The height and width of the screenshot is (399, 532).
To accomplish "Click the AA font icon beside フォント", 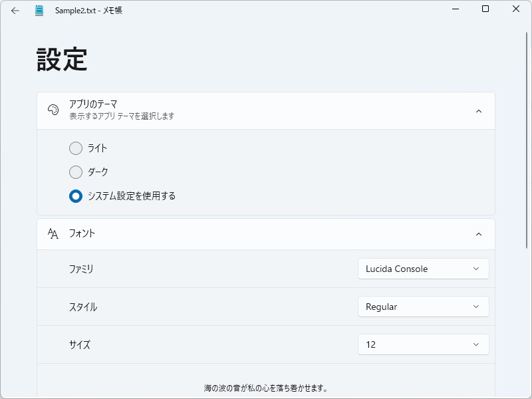I will coord(53,233).
